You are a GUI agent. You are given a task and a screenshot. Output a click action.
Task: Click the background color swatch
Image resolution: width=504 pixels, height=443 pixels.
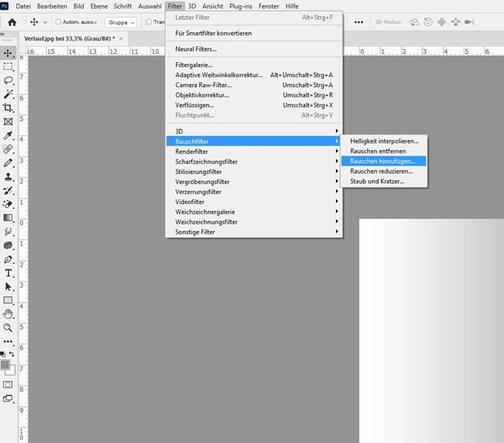click(11, 371)
